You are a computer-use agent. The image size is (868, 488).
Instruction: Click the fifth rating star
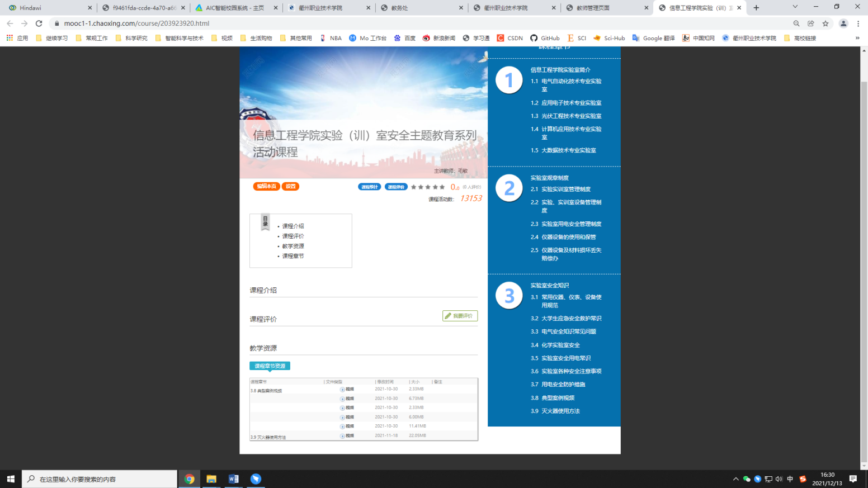click(442, 187)
